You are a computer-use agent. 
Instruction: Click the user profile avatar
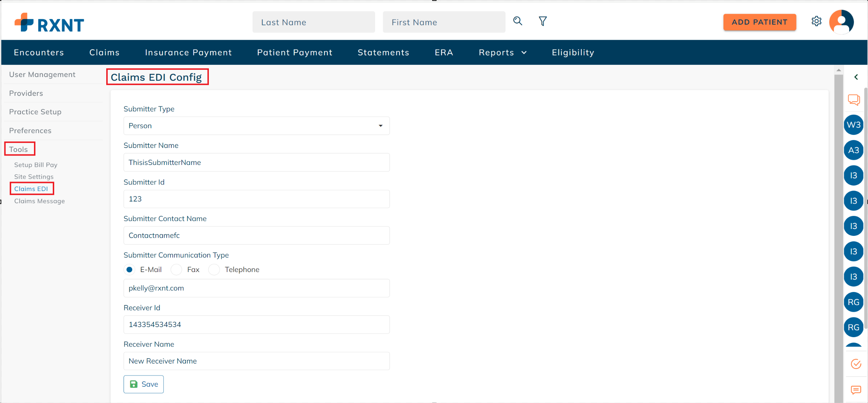click(841, 22)
